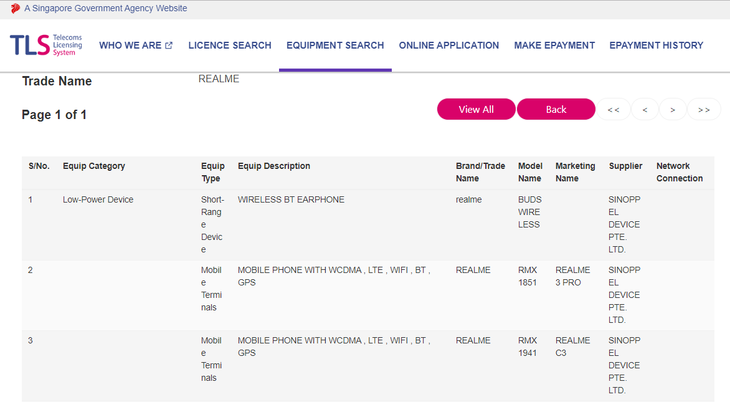Jump to last page with >>
The height and width of the screenshot is (402, 730).
[704, 109]
